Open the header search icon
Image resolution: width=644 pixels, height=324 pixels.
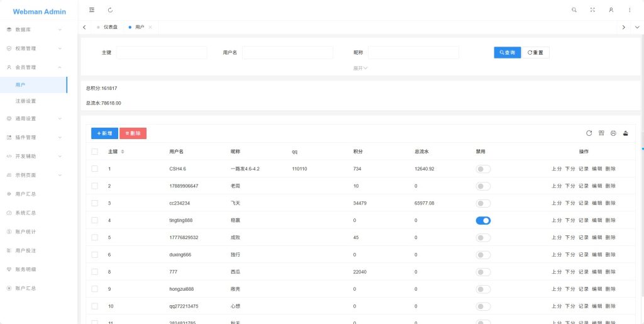[x=574, y=10]
